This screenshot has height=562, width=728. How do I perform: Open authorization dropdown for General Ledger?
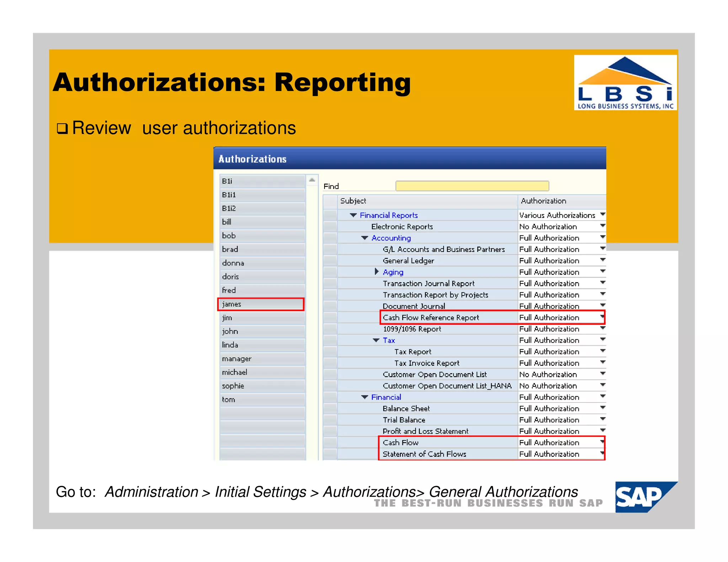point(603,260)
